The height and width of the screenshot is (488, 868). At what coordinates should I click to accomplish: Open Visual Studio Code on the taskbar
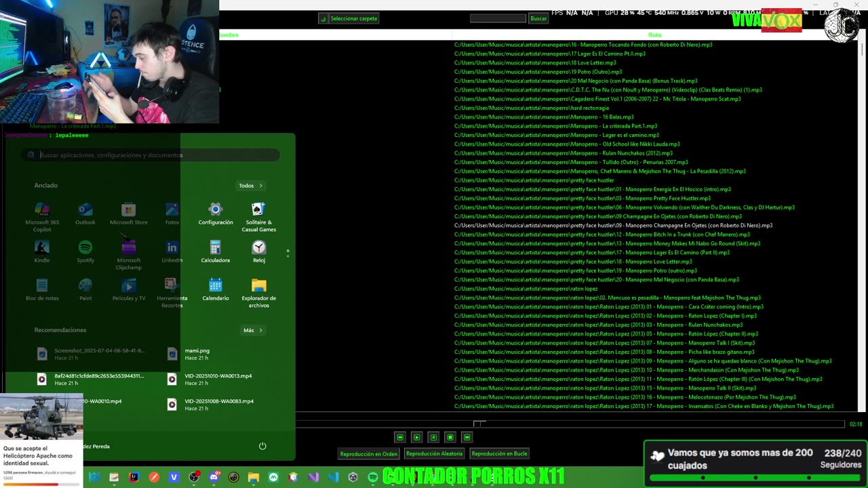[333, 477]
